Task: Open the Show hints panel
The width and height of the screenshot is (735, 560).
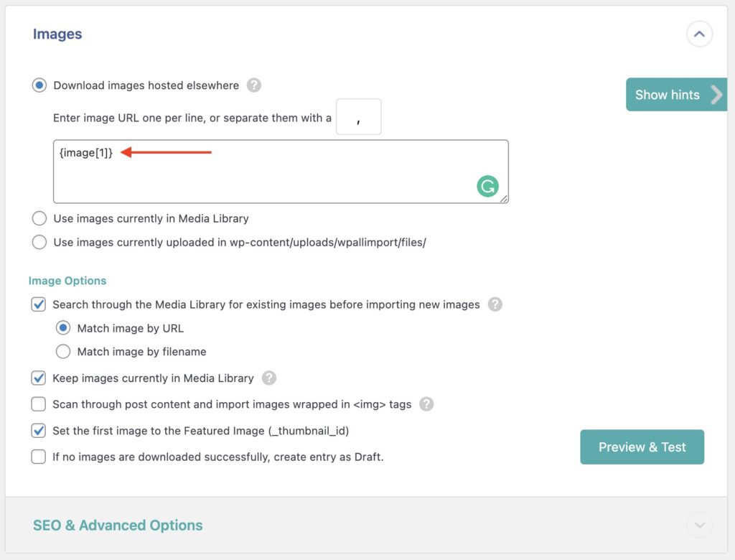Action: coord(667,94)
